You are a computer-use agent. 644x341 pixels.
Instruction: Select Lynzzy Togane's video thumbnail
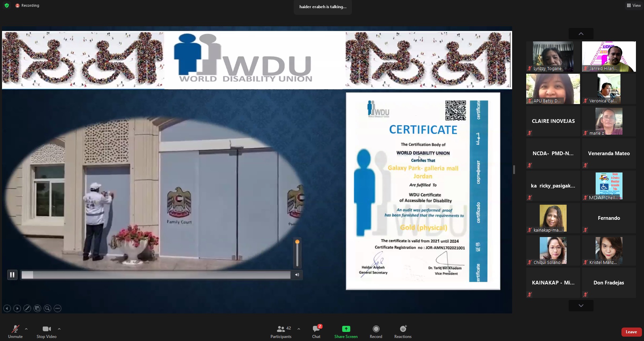(x=553, y=57)
